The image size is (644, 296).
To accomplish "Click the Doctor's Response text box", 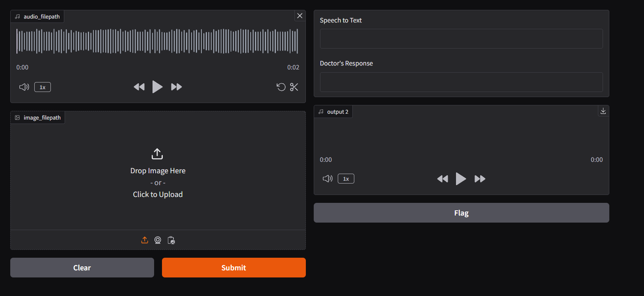I will (x=461, y=82).
